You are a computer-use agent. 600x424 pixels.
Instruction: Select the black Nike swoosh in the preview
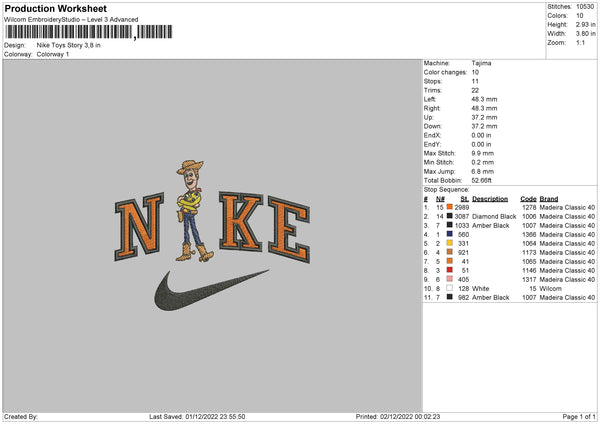tap(211, 290)
